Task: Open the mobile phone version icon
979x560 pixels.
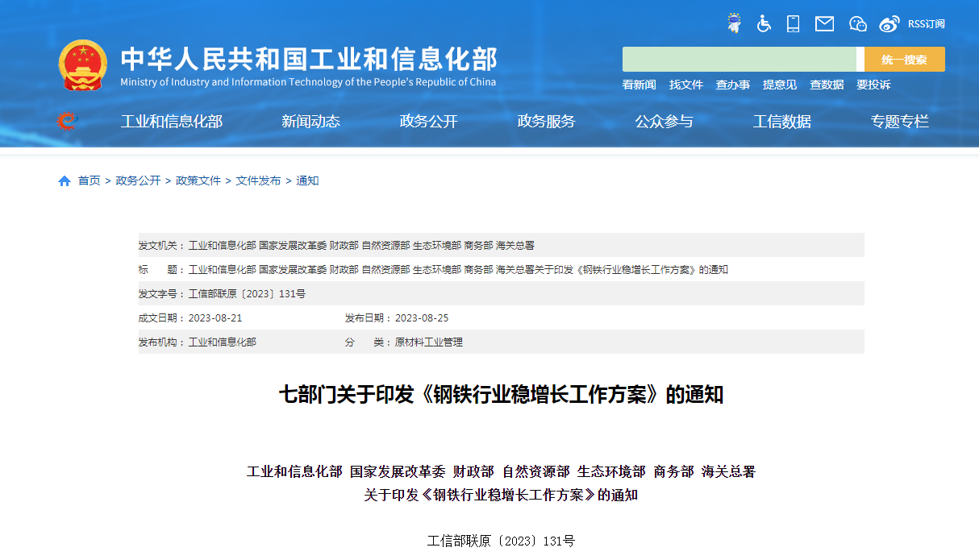Action: pyautogui.click(x=794, y=24)
